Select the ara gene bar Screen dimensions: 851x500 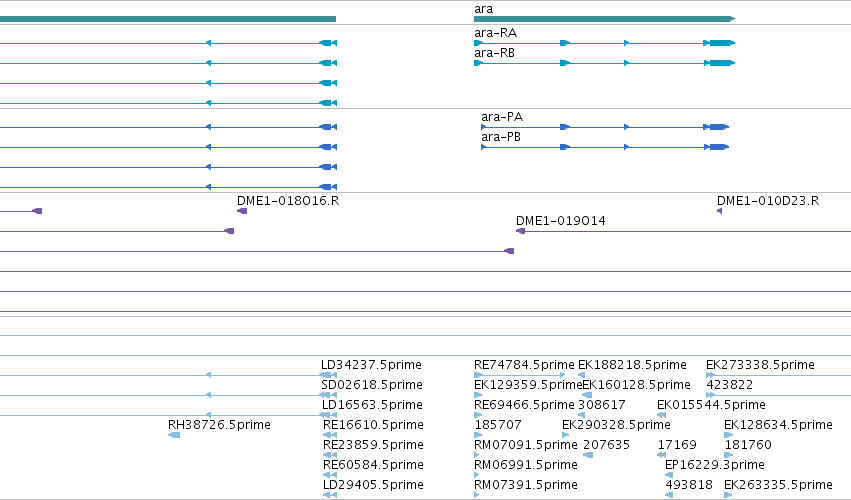604,19
